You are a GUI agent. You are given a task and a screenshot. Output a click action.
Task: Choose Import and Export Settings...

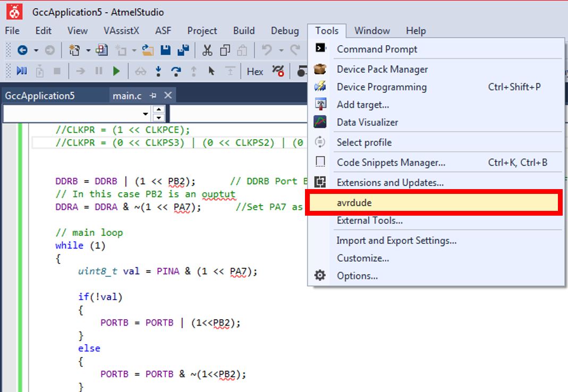pos(436,240)
